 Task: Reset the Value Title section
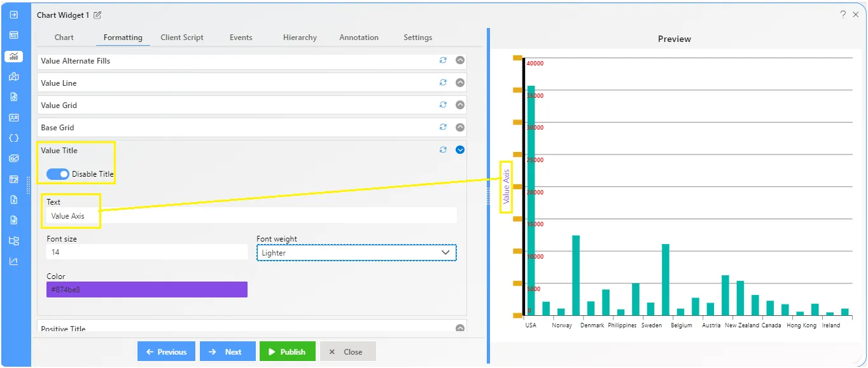(x=443, y=150)
